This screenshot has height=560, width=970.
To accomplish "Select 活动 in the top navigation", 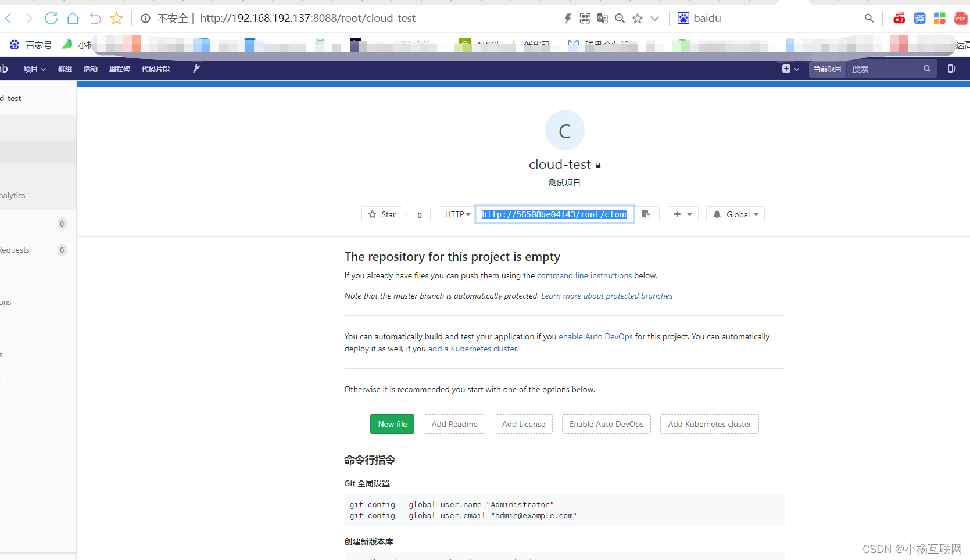I will [x=90, y=69].
